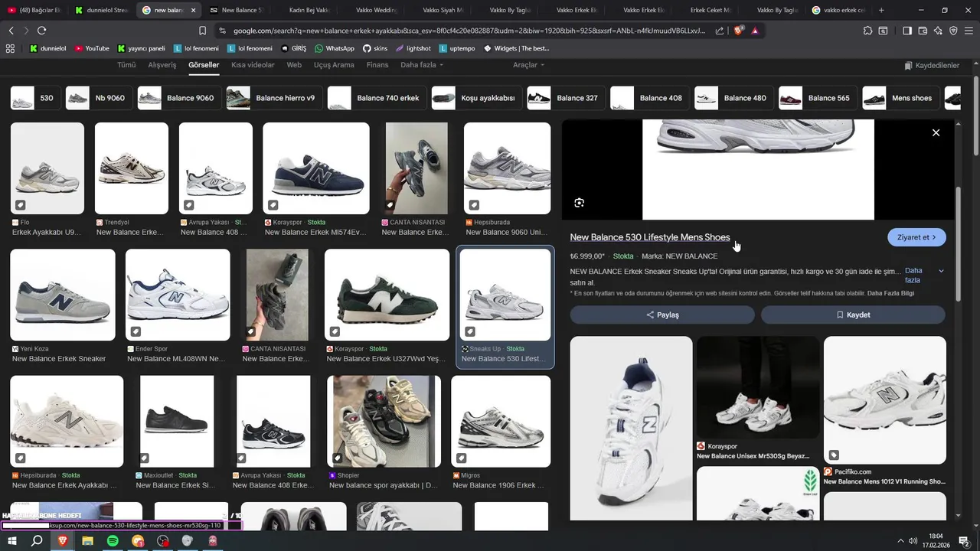The image size is (980, 551).
Task: Open a new browser tab with plus
Action: coord(881,10)
